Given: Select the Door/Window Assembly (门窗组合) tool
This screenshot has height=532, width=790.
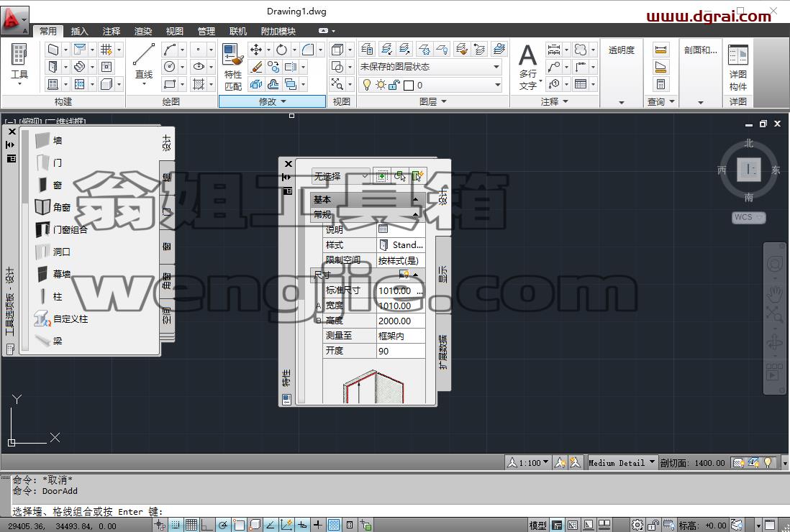Looking at the screenshot, I should (x=61, y=229).
